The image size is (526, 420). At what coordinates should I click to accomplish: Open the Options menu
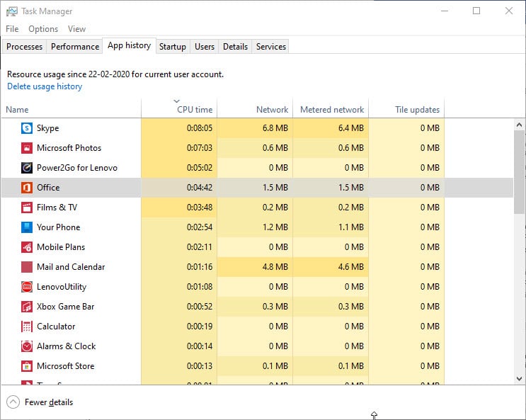point(43,29)
